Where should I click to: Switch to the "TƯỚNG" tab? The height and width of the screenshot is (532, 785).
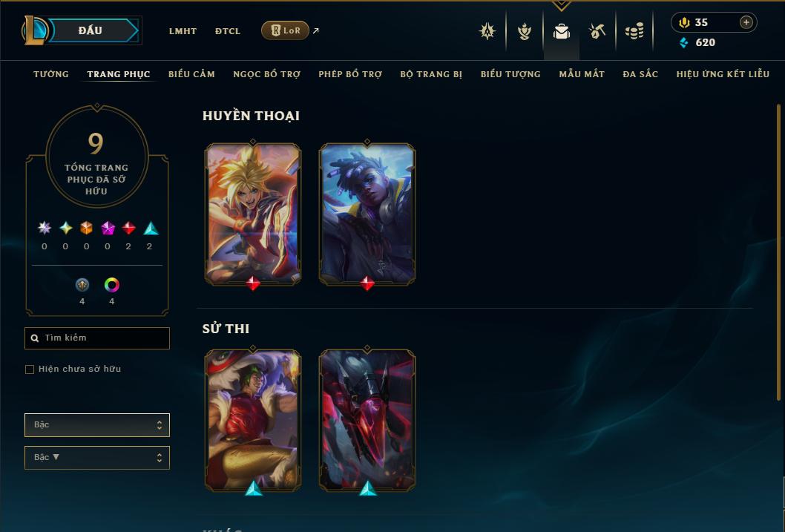pyautogui.click(x=51, y=74)
